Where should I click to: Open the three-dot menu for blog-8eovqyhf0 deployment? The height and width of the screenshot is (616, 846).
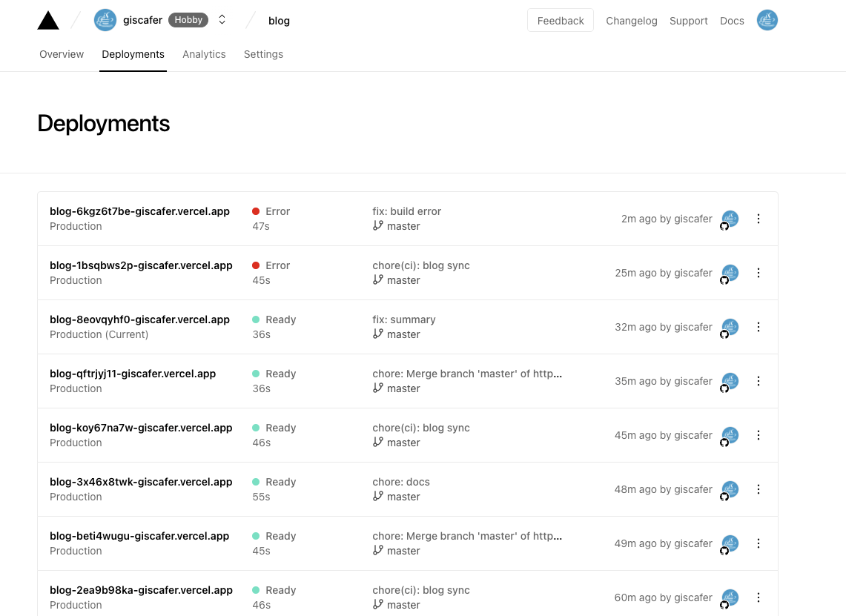click(x=759, y=327)
